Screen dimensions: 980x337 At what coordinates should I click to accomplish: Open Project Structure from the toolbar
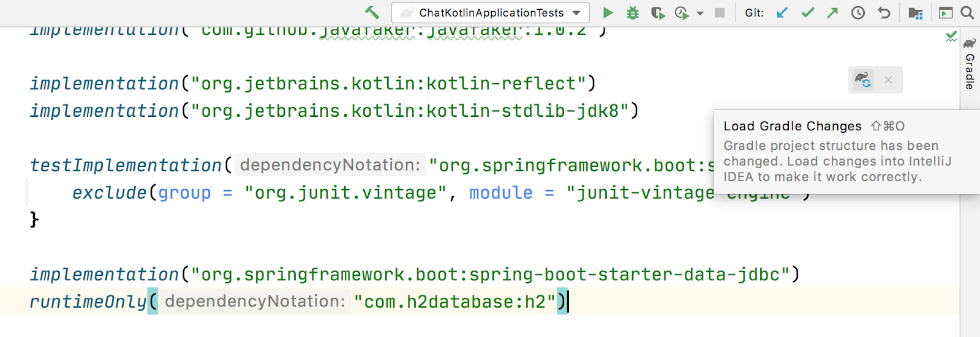pyautogui.click(x=916, y=13)
